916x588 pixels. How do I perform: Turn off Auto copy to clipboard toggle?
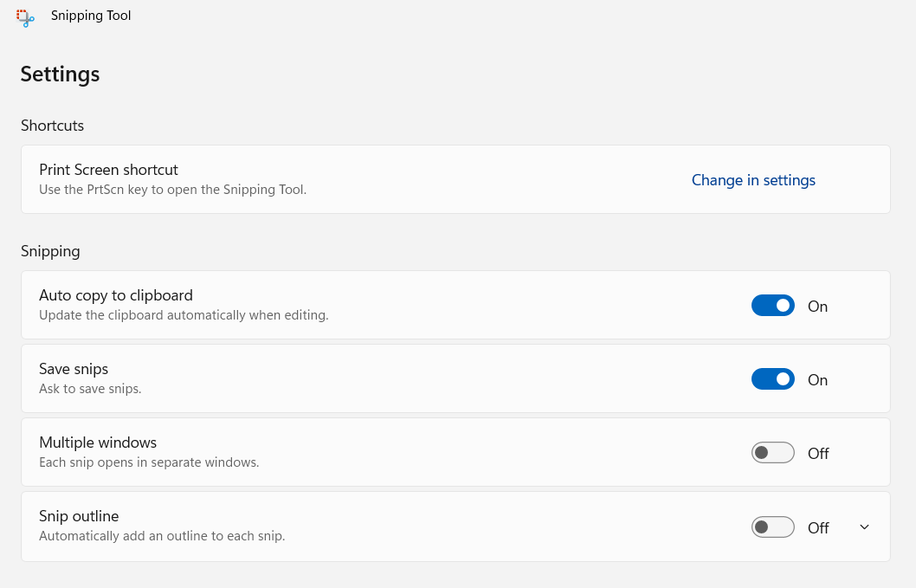point(772,305)
